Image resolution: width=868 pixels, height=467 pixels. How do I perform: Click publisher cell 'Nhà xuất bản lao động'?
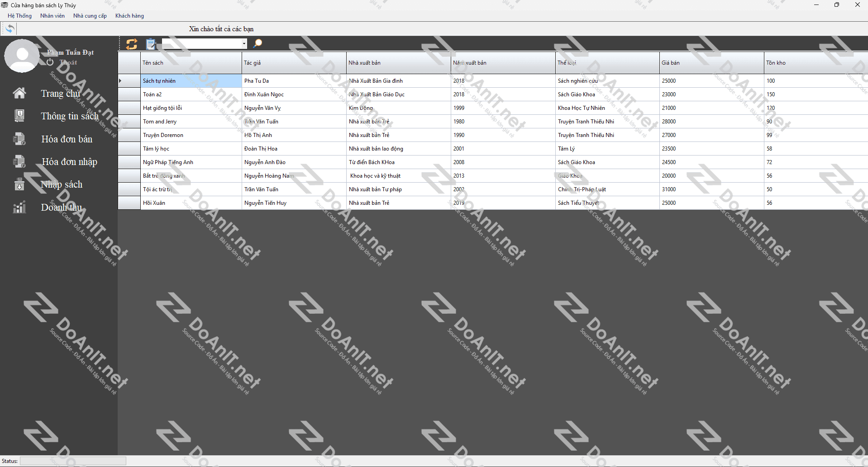click(x=399, y=149)
